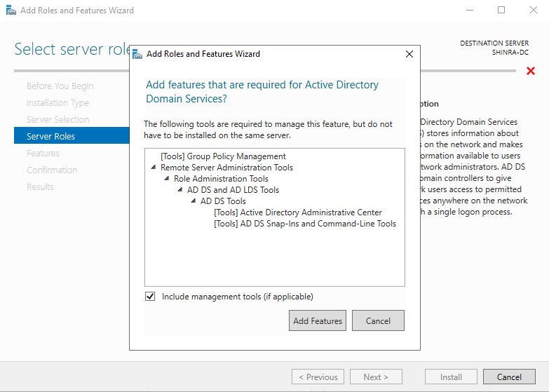
Task: Open Confirmation step in sidebar
Action: tap(52, 170)
